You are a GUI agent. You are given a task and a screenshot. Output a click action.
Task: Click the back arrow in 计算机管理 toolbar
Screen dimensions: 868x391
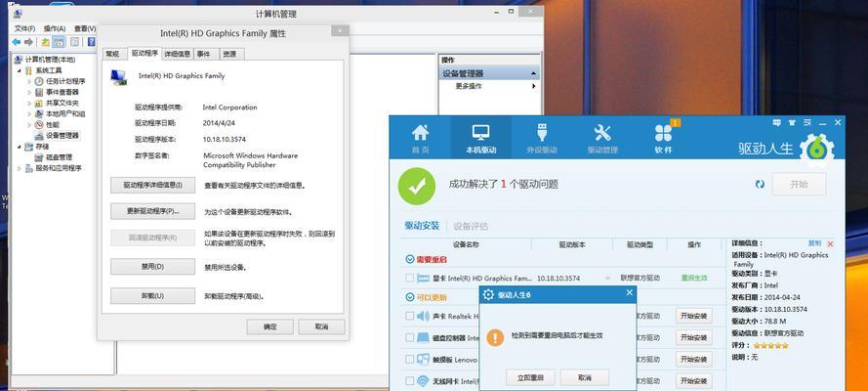pos(16,42)
